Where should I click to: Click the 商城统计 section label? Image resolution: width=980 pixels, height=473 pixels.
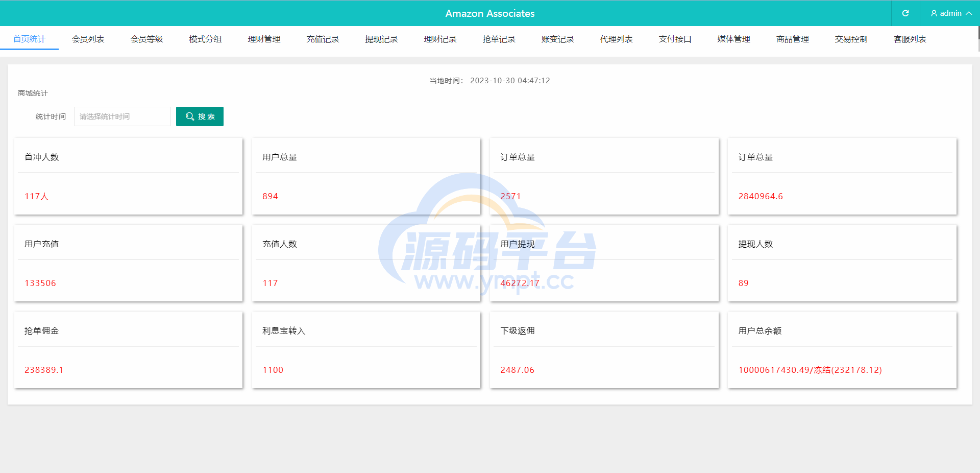tap(33, 93)
